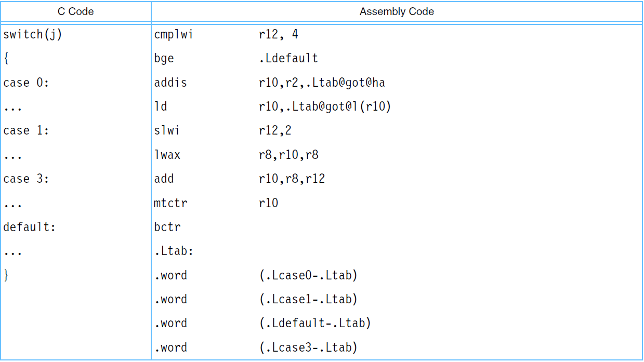Click the .Ldefault operand beside bge
The height and width of the screenshot is (362, 644).
(288, 59)
